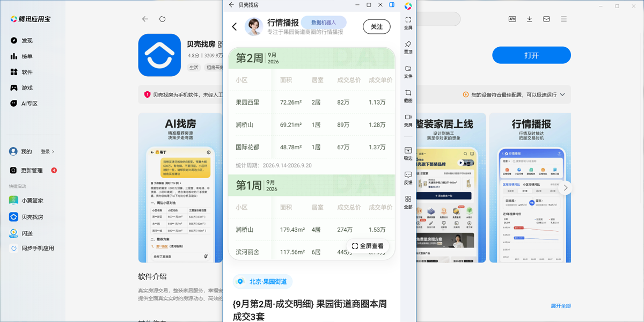Click the 软件介绍 heading

152,277
